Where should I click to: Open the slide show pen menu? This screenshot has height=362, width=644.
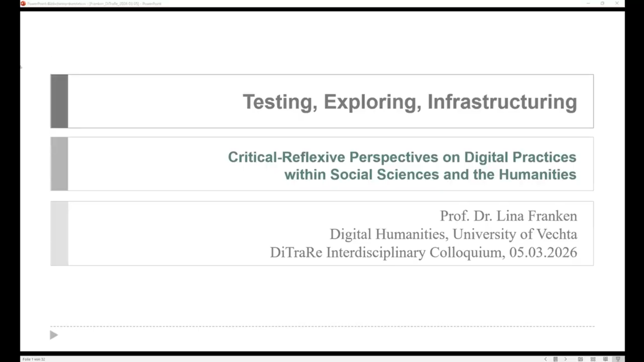coord(555,359)
